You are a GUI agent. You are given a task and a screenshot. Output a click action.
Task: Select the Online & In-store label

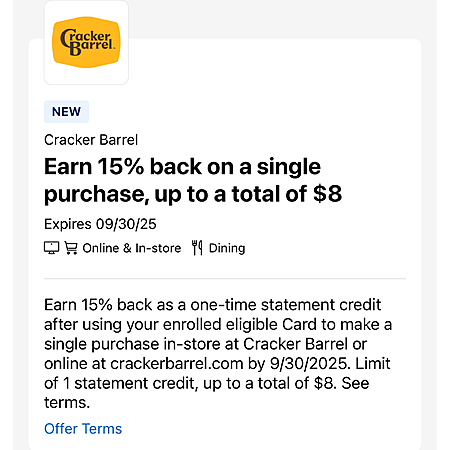point(132,248)
